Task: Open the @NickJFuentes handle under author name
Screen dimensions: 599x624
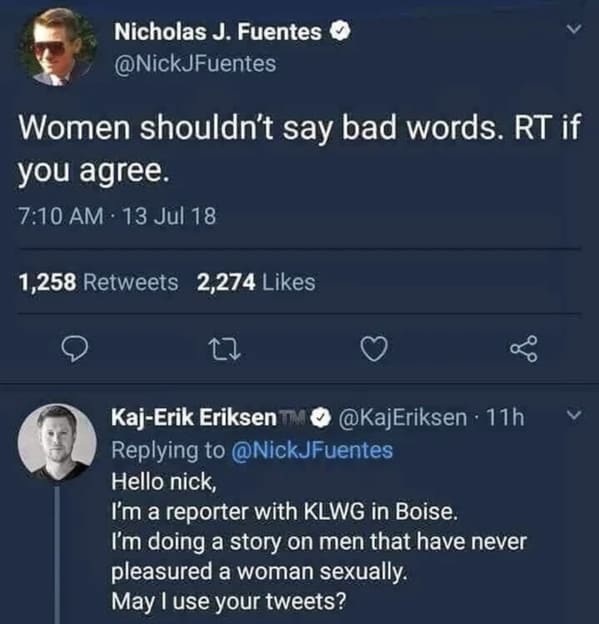Action: pos(195,64)
